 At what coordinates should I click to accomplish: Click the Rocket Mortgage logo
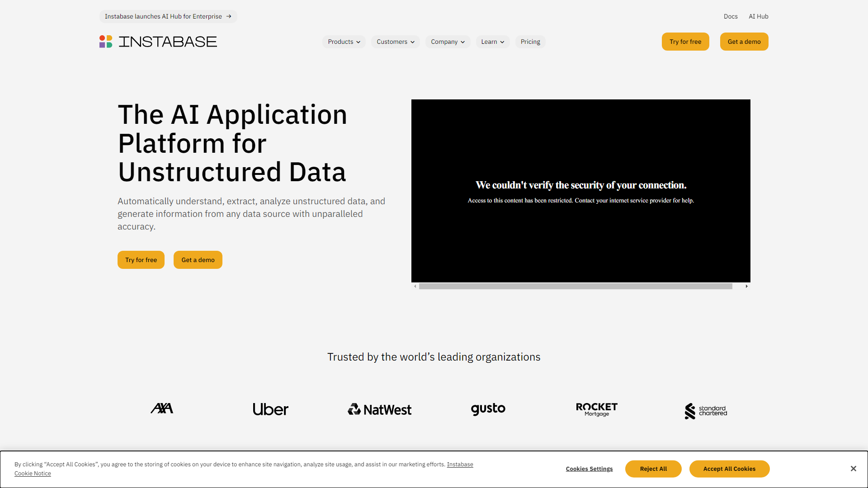[597, 409]
